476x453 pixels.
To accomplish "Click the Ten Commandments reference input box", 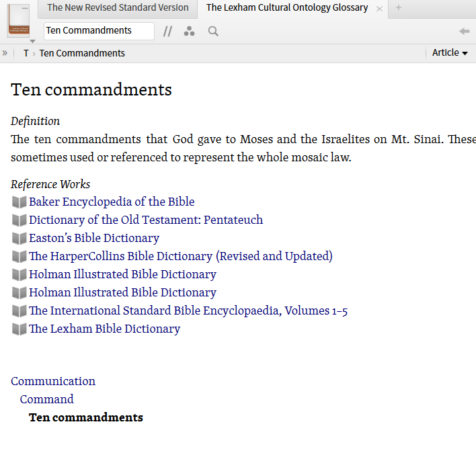I will pos(99,31).
